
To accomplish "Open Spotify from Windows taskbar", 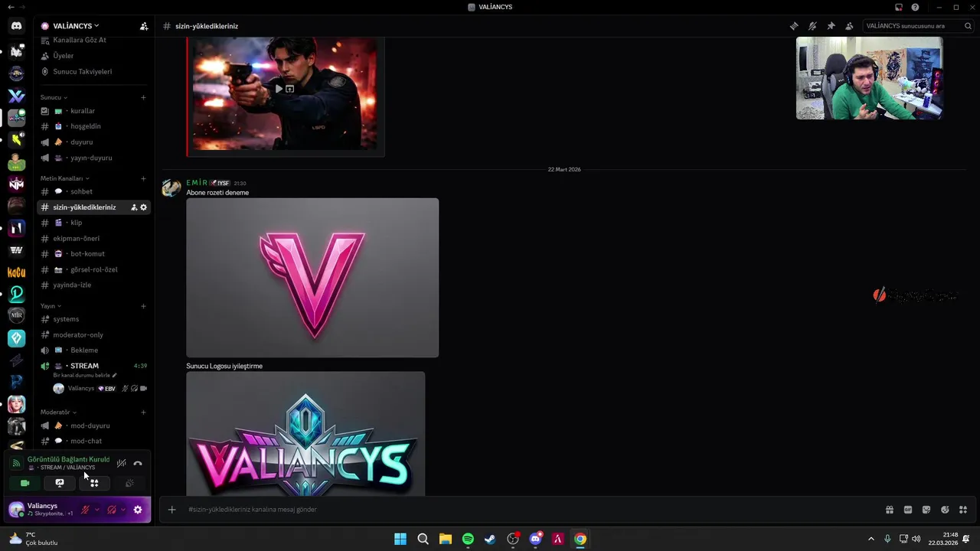I will (x=468, y=539).
